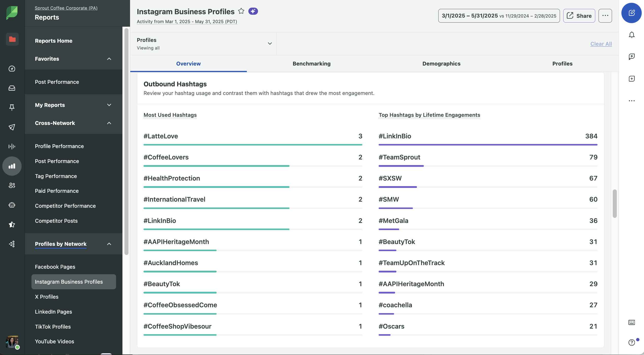Click the #CoffeeLovers hashtag row
Screen dimensions: 644x355
coord(253,160)
